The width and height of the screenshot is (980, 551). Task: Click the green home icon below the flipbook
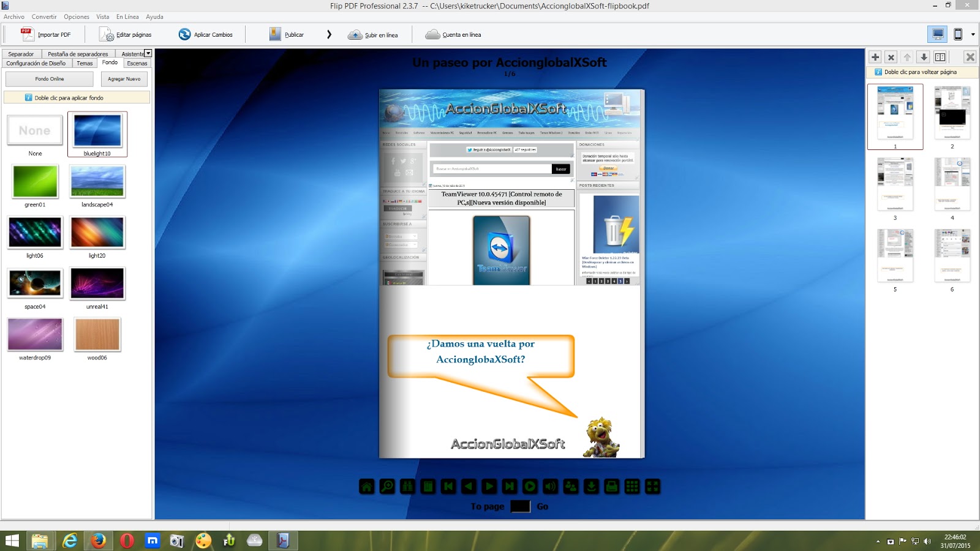tap(366, 486)
